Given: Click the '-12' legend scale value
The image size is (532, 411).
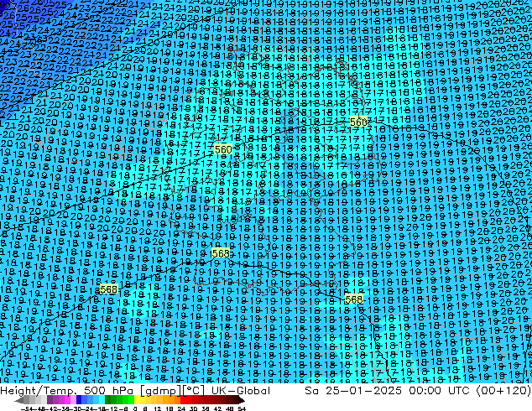Looking at the screenshot, I should [112, 409].
